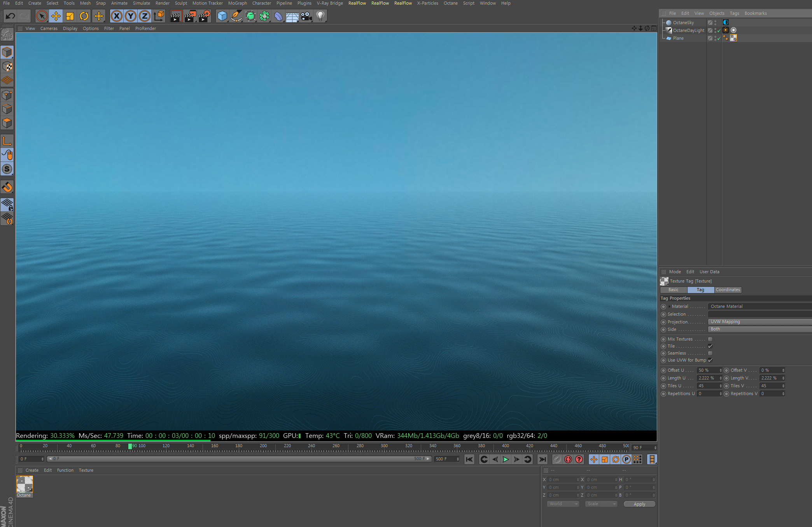Click the deformer bend icon
The height and width of the screenshot is (527, 812).
click(x=278, y=16)
